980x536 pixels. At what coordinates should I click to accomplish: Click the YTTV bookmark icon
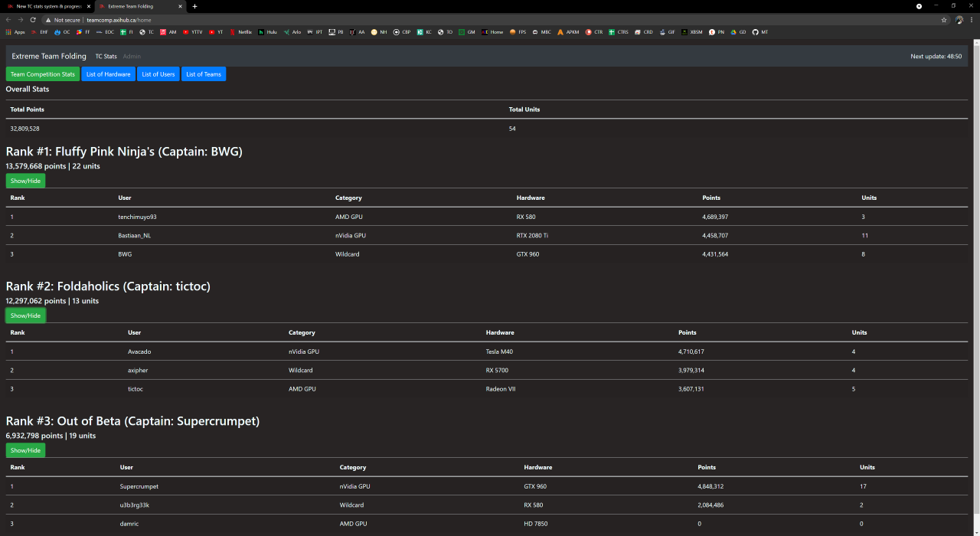coord(186,32)
